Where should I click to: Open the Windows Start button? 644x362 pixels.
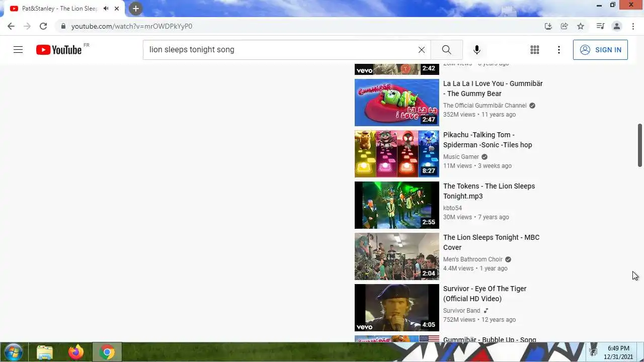[13, 352]
